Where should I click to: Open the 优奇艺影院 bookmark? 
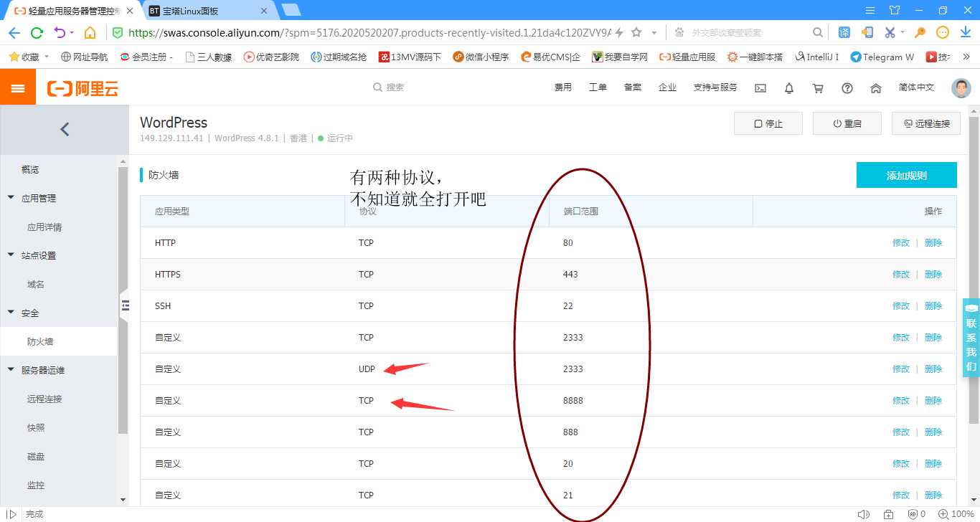pos(271,57)
